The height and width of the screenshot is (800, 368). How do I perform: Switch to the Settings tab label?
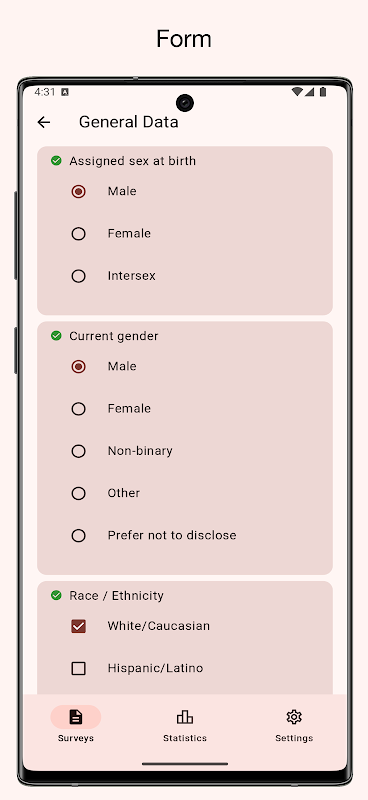294,738
